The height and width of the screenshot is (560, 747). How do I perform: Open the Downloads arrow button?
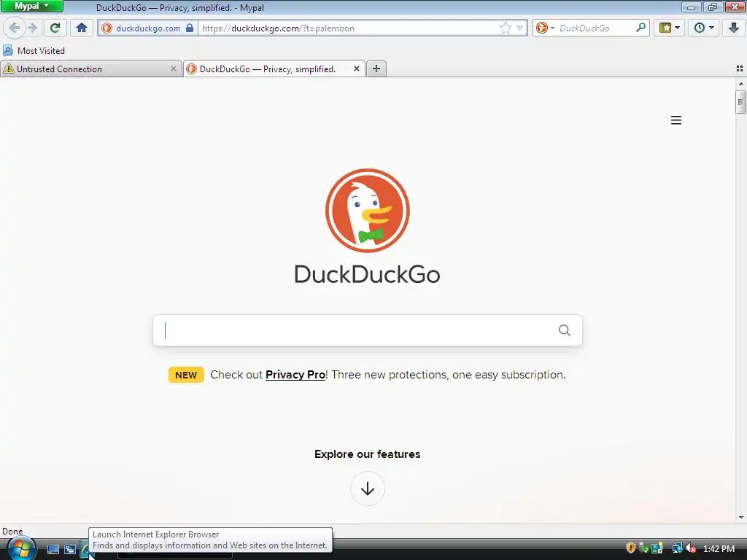pyautogui.click(x=734, y=28)
